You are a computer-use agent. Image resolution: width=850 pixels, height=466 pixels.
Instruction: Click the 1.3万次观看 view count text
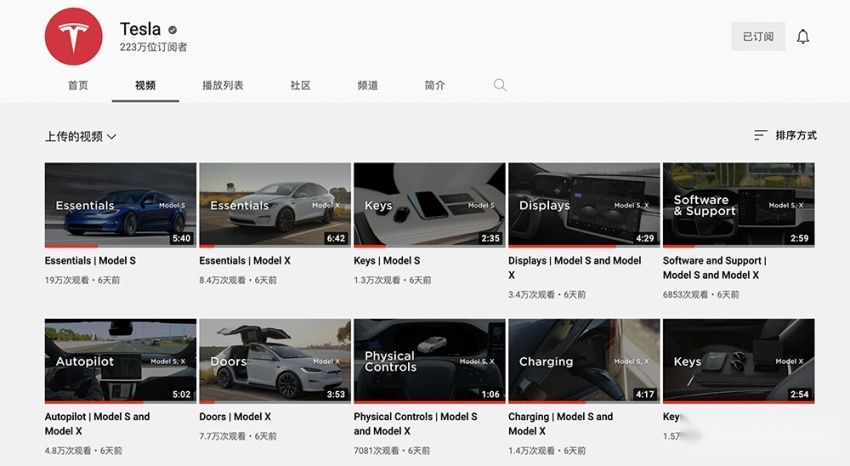(376, 280)
